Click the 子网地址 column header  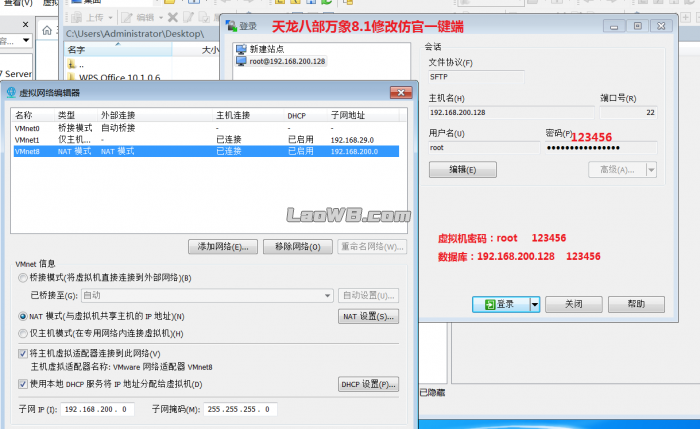tap(363, 115)
